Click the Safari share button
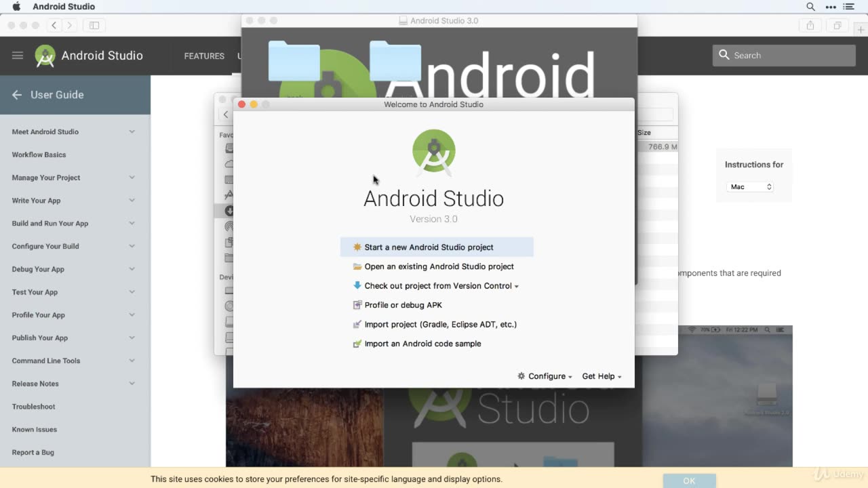868x488 pixels. pos(810,25)
